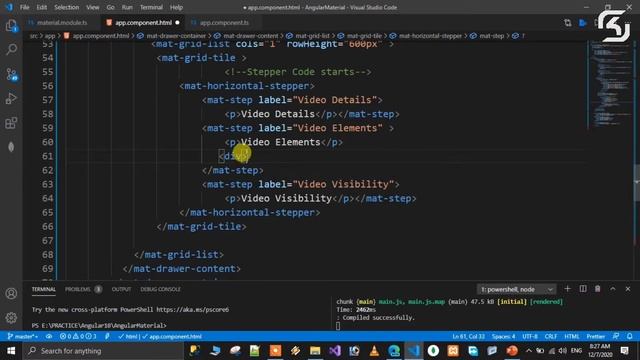Click mat-drawer-content in breadcrumb
This screenshot has height=360, width=640.
click(250, 36)
